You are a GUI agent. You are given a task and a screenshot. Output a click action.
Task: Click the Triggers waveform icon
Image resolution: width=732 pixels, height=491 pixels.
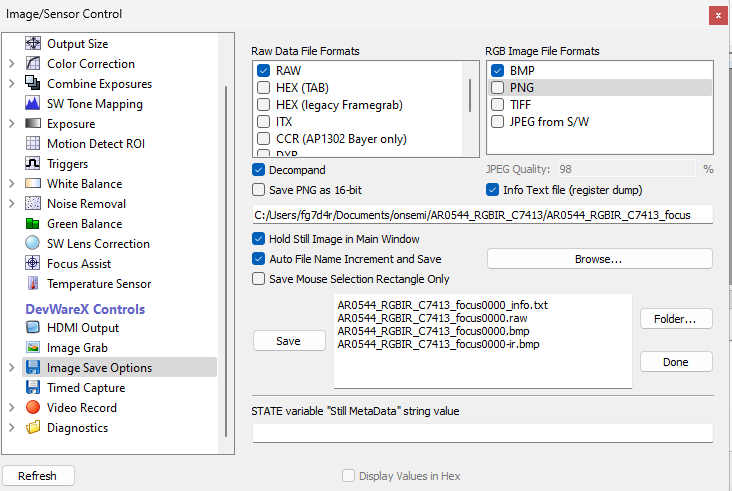(32, 164)
